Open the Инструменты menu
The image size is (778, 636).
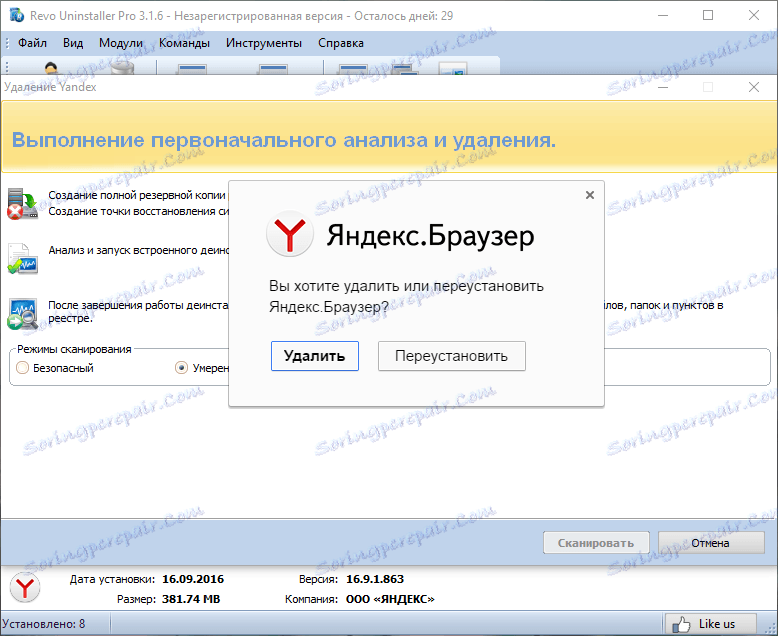pyautogui.click(x=263, y=43)
